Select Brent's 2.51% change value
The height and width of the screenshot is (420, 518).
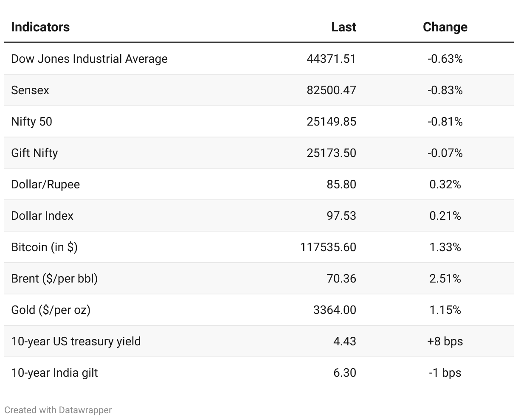pyautogui.click(x=445, y=279)
